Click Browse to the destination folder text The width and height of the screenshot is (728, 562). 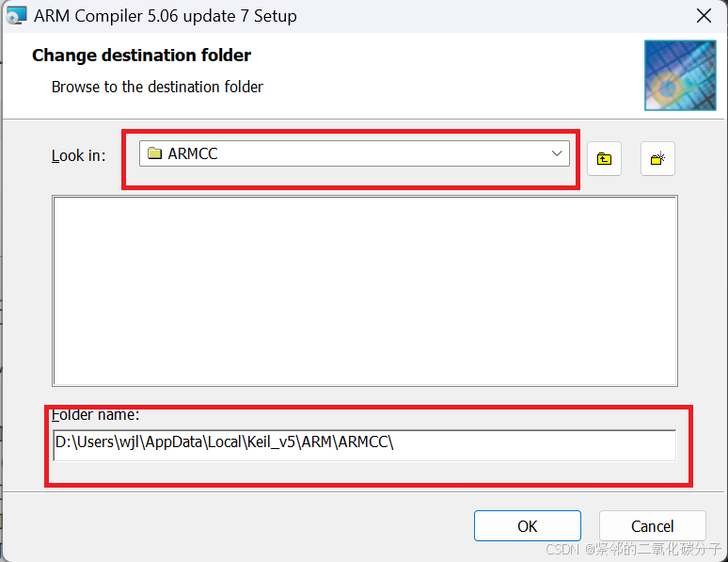(157, 87)
